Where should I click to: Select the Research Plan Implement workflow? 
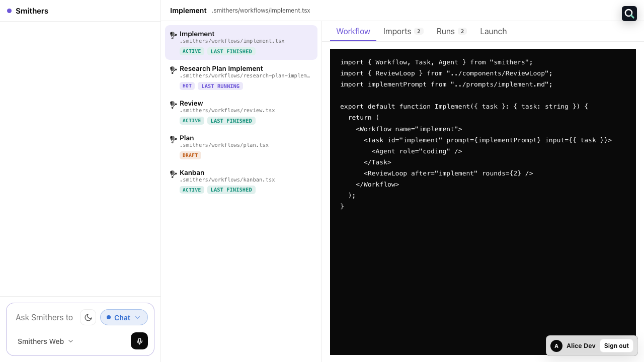pos(241,77)
